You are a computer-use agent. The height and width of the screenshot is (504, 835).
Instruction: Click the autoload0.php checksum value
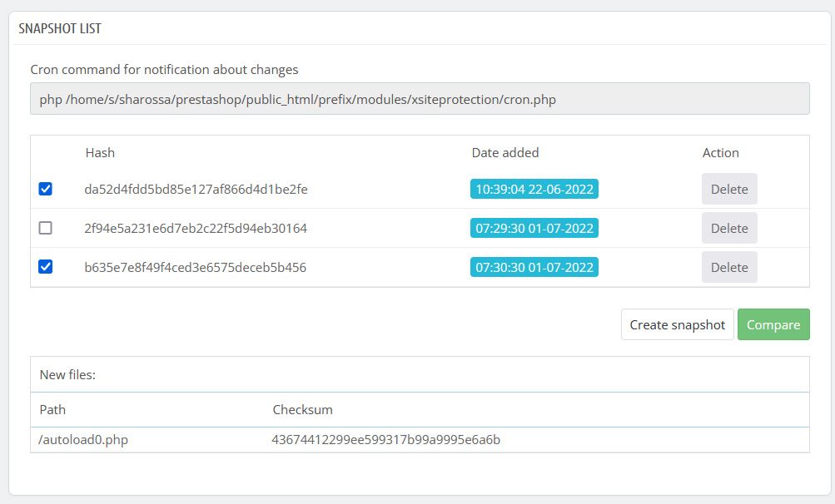[386, 439]
